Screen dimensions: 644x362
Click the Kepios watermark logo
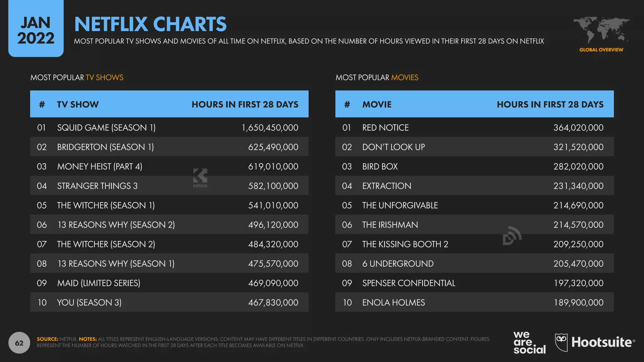[x=200, y=178]
